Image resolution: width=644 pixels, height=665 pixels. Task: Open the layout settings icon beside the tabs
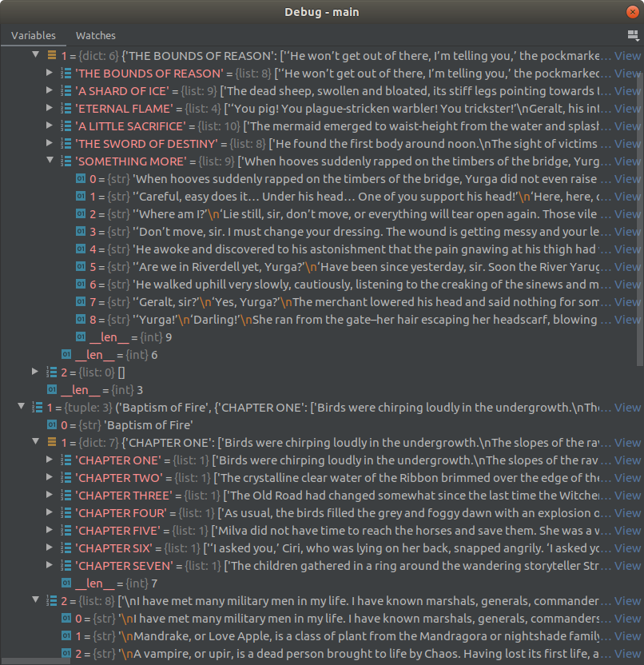pyautogui.click(x=633, y=35)
